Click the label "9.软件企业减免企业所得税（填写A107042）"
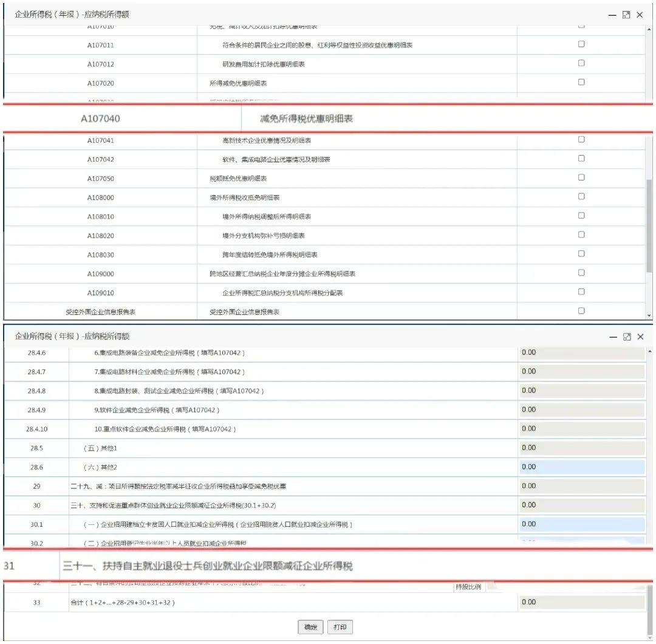The image size is (656, 644). click(157, 410)
